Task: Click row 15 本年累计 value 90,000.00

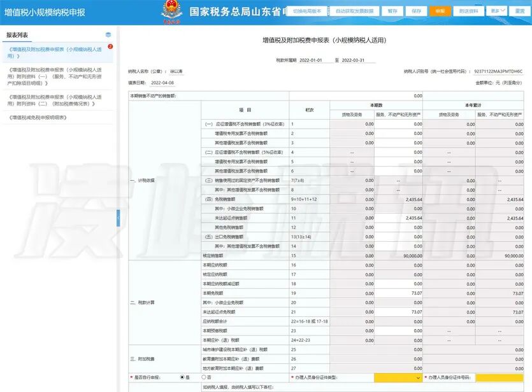Action: (500, 256)
